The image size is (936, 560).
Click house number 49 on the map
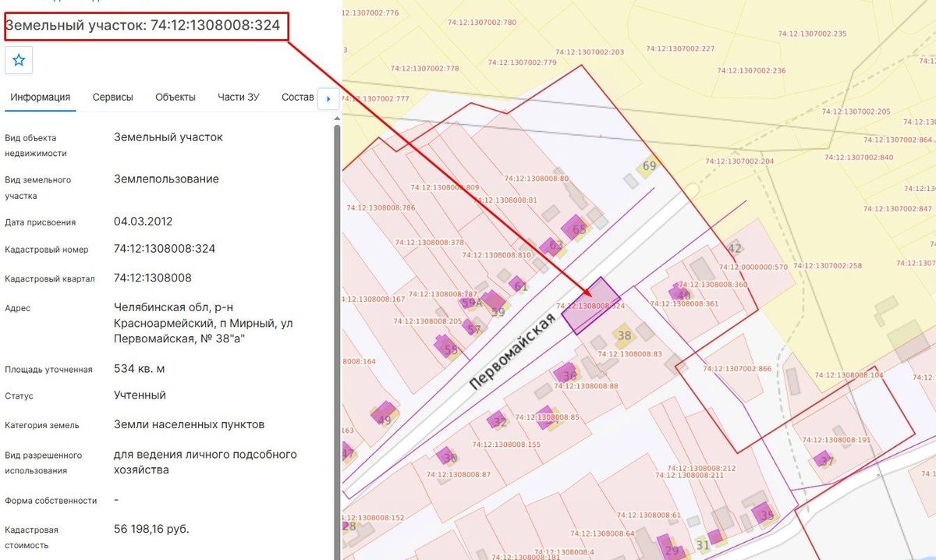click(x=384, y=420)
